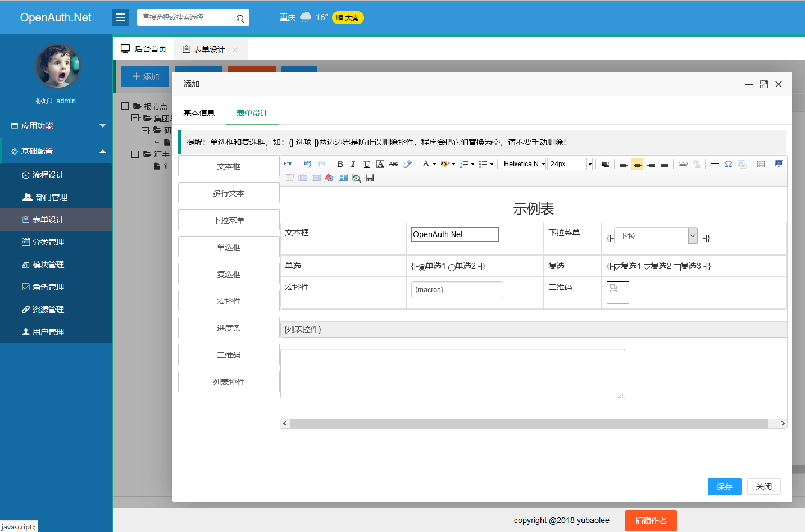Click the OpenAuth.Net text input field
Screen dimensions: 805x532
click(454, 234)
